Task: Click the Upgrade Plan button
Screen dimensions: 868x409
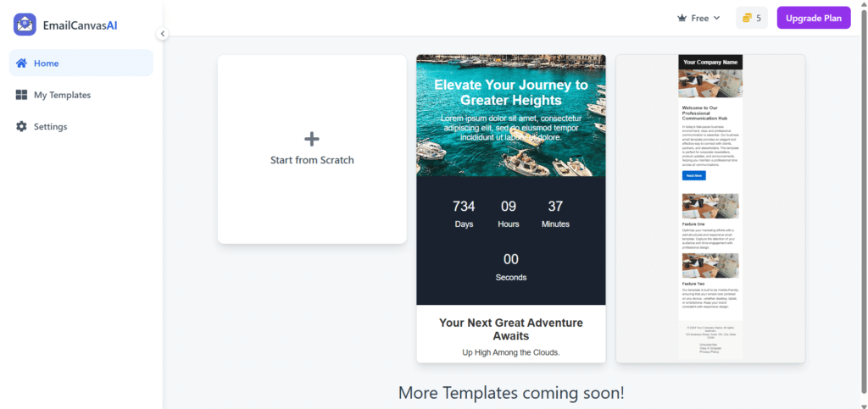Action: 814,19
